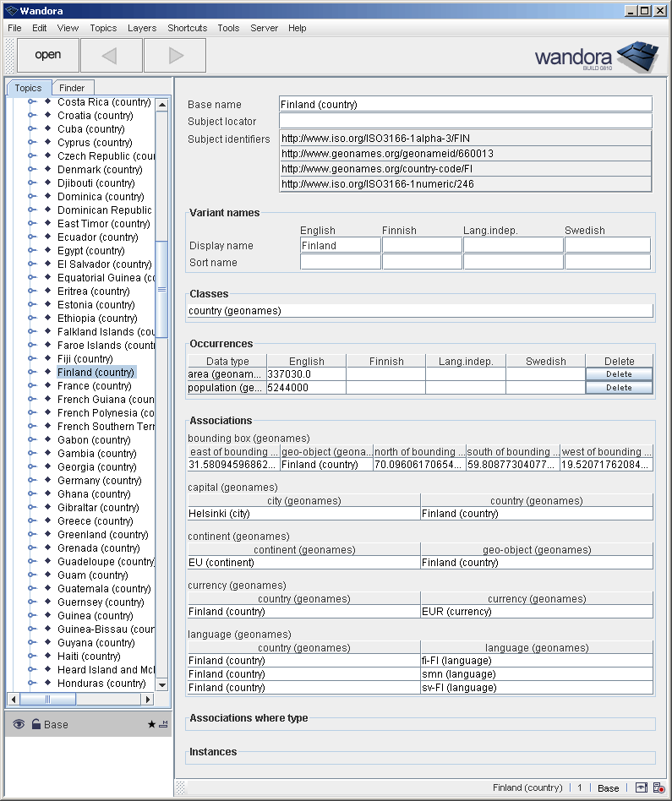Click the back navigation arrow button
Viewport: 672px width, 801px height.
coord(111,55)
